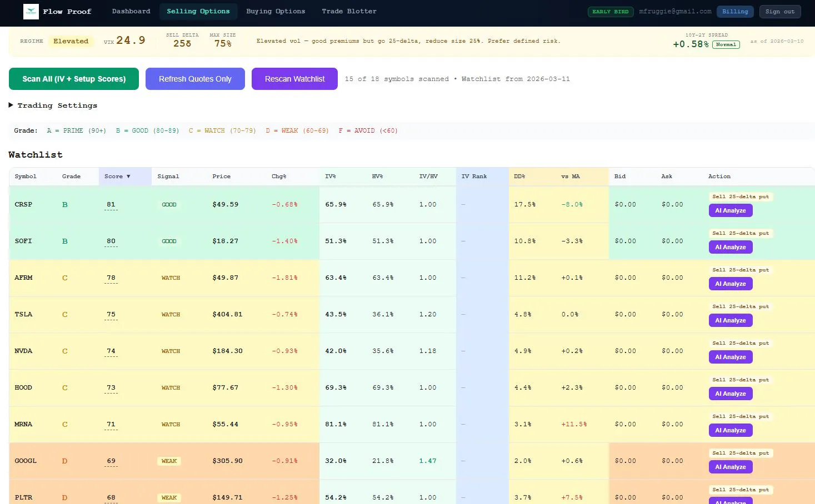
Task: Click GOOGL IV/HV value 1.47
Action: 428,461
